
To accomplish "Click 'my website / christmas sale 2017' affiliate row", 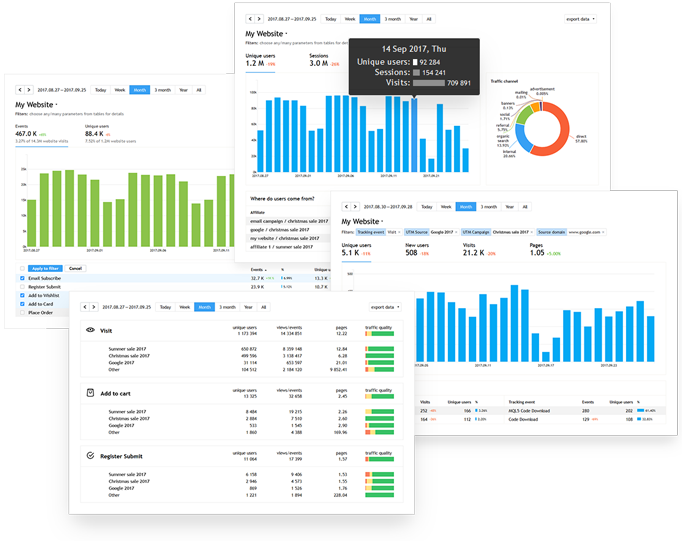I will (289, 238).
